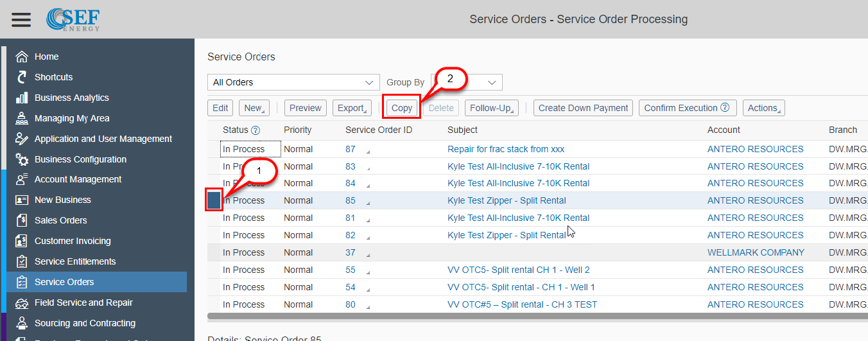The image size is (868, 341).
Task: Click the New Business card icon
Action: coord(22,200)
